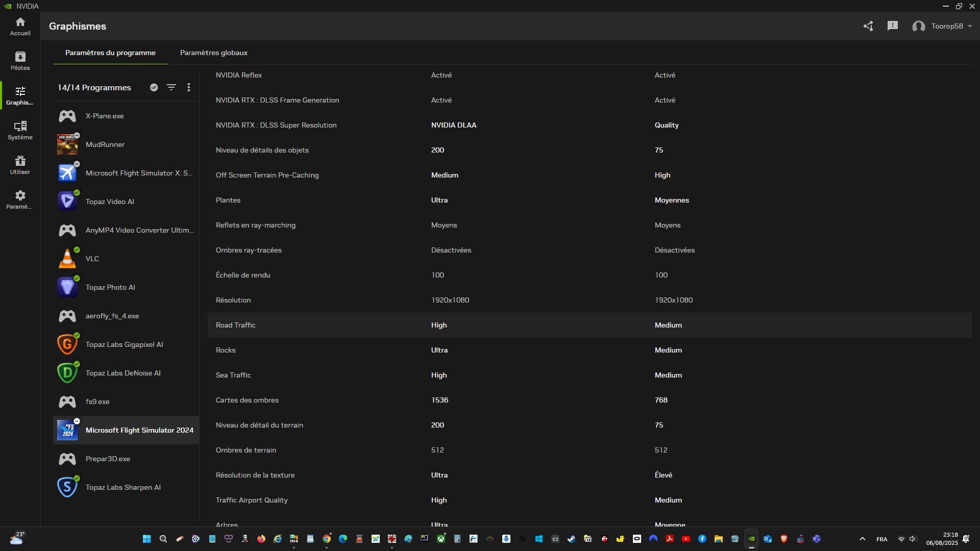Select MudRunner game thumbnail

click(67, 144)
